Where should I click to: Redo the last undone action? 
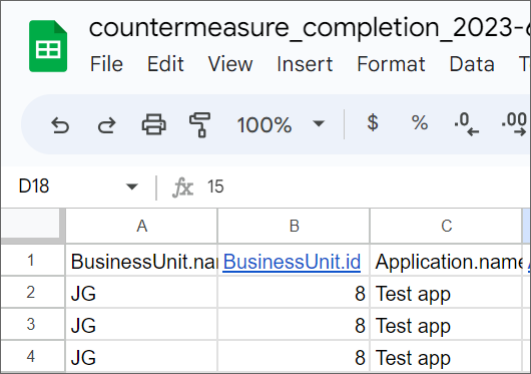click(x=107, y=125)
